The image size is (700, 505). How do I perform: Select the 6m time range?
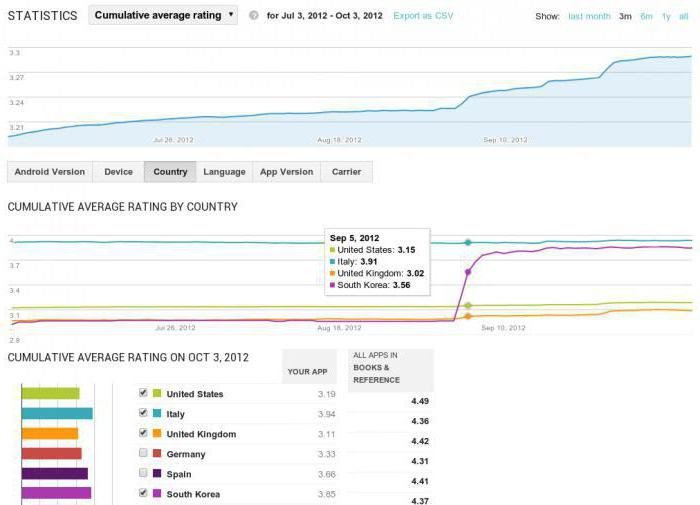click(x=647, y=16)
